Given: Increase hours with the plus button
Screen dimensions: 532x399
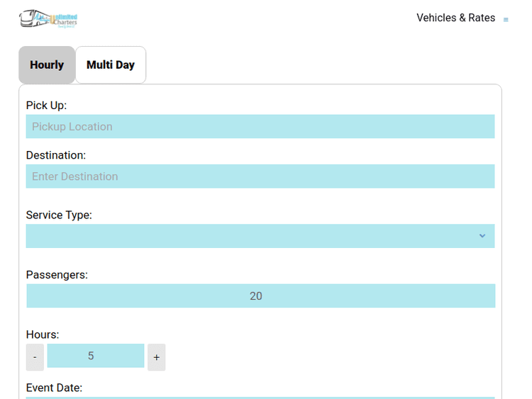Looking at the screenshot, I should tap(157, 357).
